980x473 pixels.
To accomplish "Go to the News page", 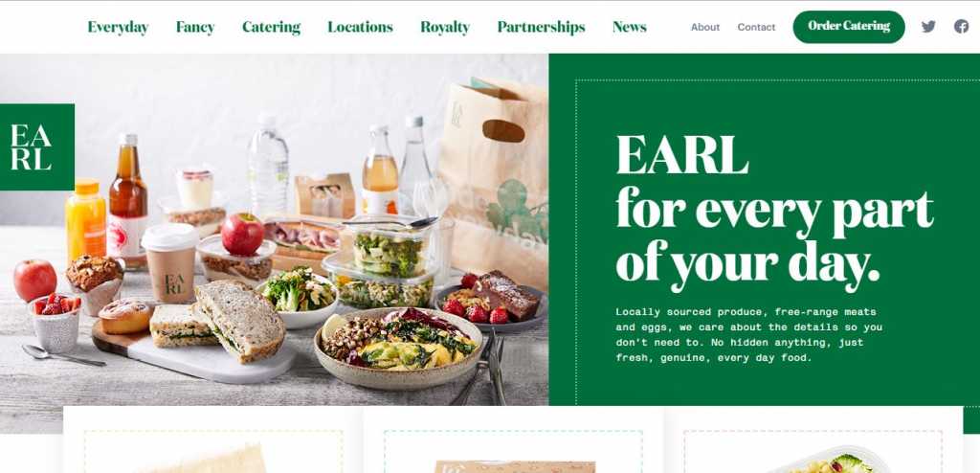I will click(630, 27).
